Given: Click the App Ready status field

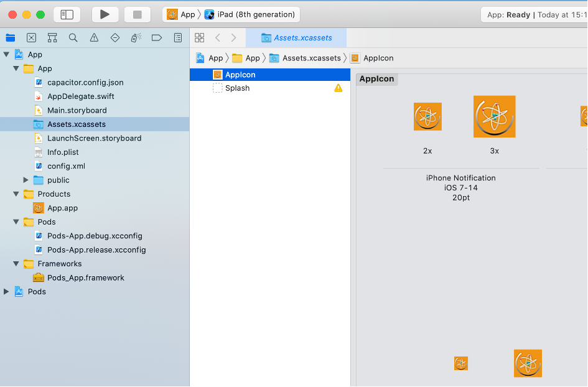Looking at the screenshot, I should point(534,15).
